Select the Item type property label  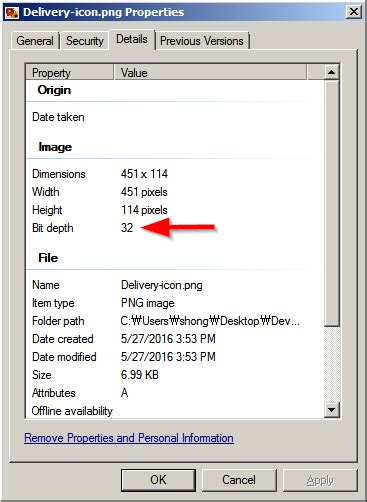point(53,303)
